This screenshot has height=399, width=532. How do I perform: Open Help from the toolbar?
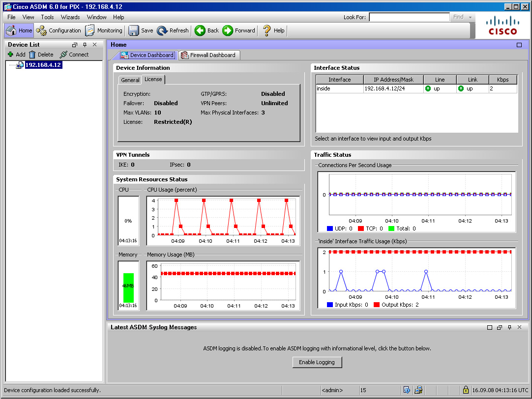273,30
